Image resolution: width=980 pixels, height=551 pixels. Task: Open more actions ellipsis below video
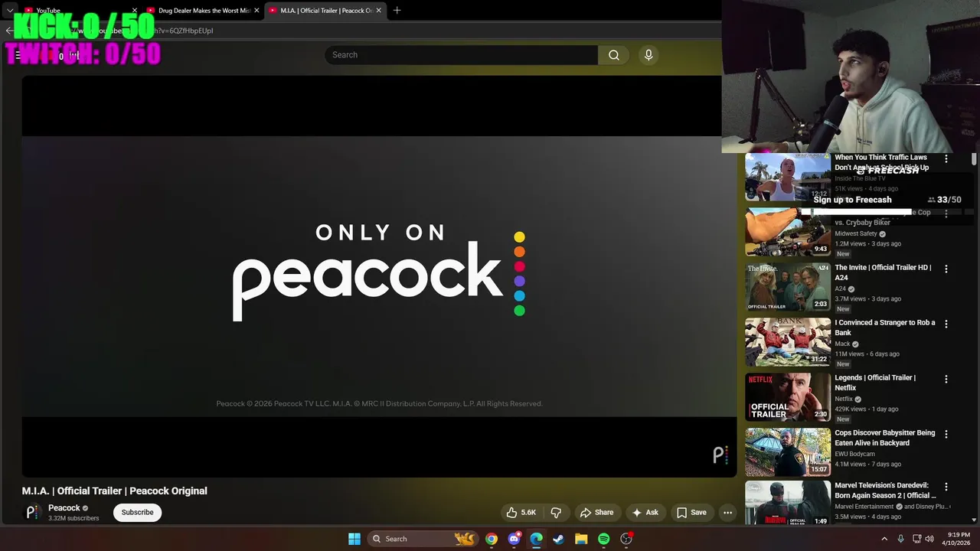coord(728,513)
